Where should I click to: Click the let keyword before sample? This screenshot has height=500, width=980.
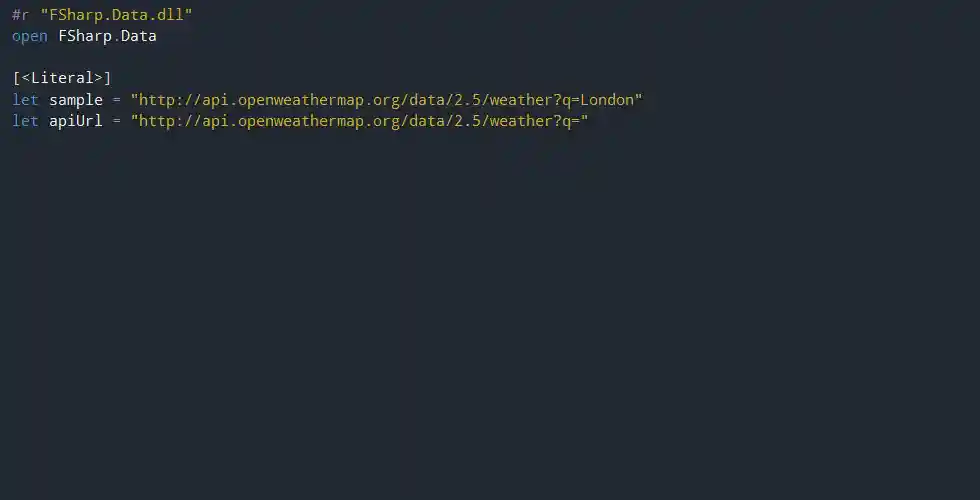(25, 100)
